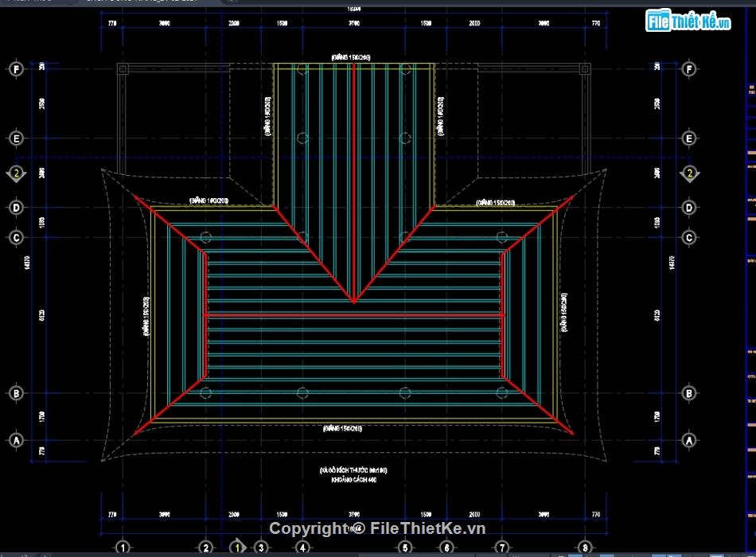Viewport: 756px width, 557px height.
Task: Select grid bubble D on the left side
Action: click(16, 208)
